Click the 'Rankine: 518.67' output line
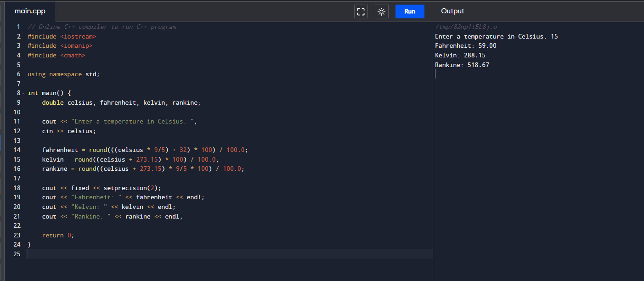The image size is (644, 281). (x=462, y=65)
